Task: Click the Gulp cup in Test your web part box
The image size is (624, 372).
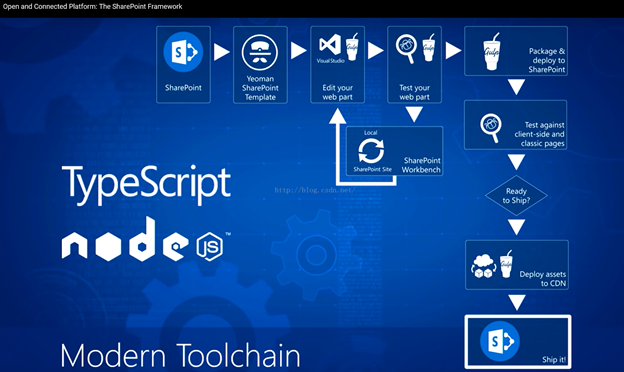Action: click(x=429, y=47)
